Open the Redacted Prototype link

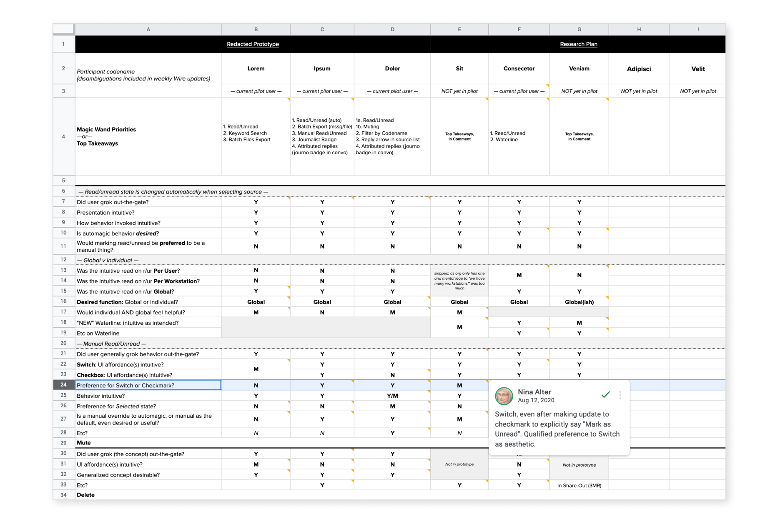(253, 44)
